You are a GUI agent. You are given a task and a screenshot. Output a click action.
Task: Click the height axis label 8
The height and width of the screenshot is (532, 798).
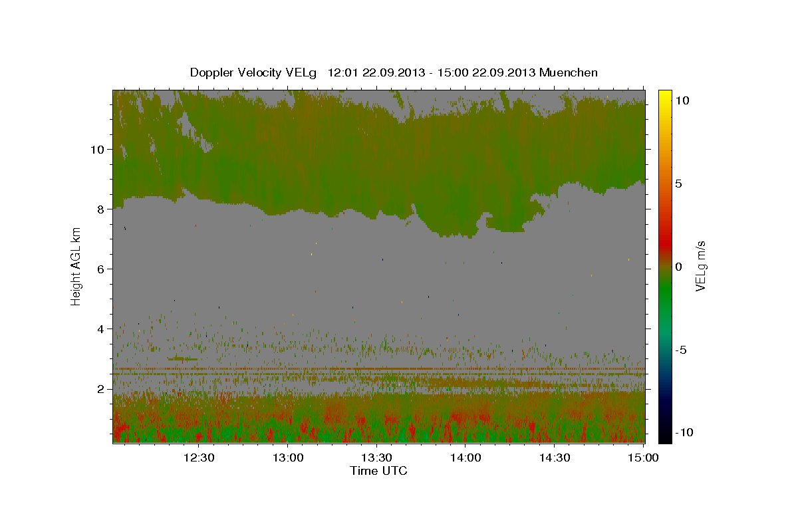click(100, 209)
